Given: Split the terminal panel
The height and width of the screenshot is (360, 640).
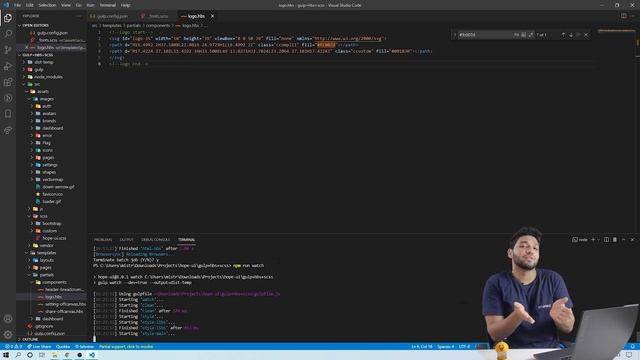Looking at the screenshot, I should [606, 240].
